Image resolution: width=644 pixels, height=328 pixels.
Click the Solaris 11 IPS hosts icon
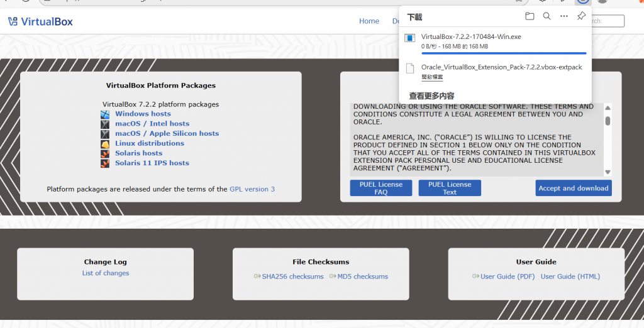[x=105, y=163]
